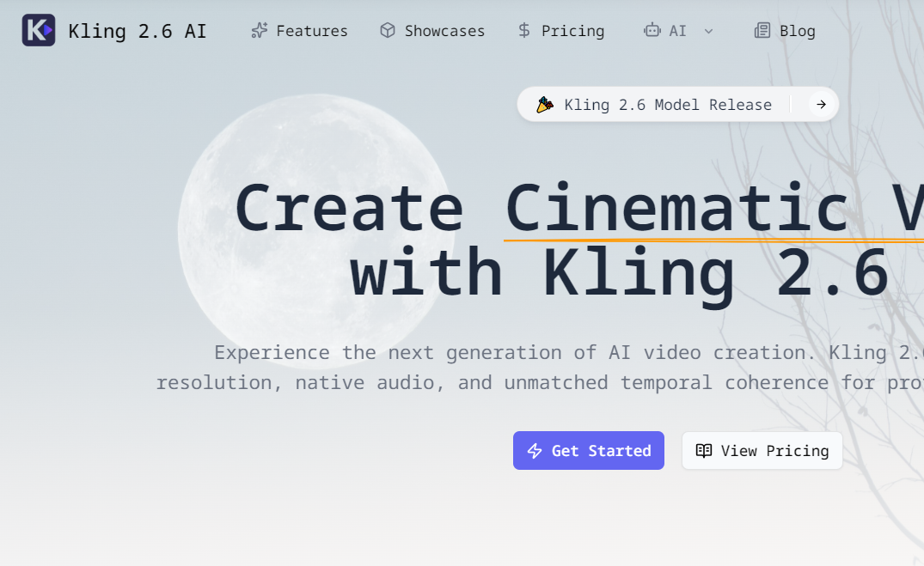Click the lightning bolt icon on Get Started
924x566 pixels.
click(x=534, y=450)
